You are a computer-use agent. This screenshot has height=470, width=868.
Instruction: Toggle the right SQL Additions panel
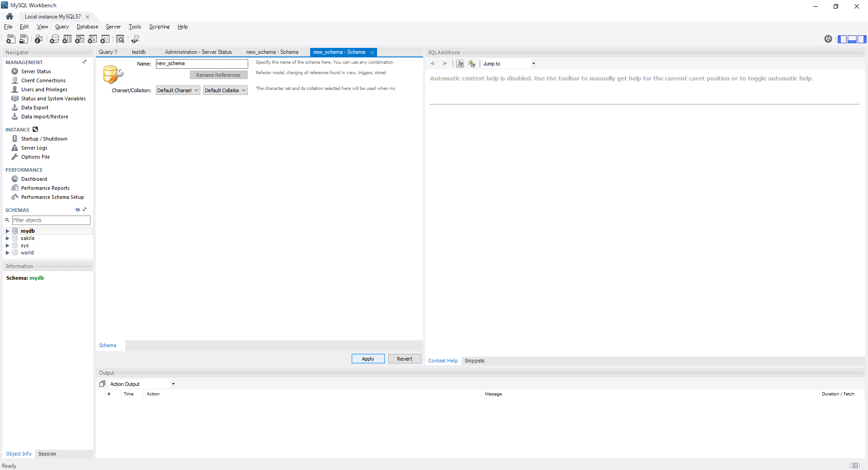(x=862, y=39)
